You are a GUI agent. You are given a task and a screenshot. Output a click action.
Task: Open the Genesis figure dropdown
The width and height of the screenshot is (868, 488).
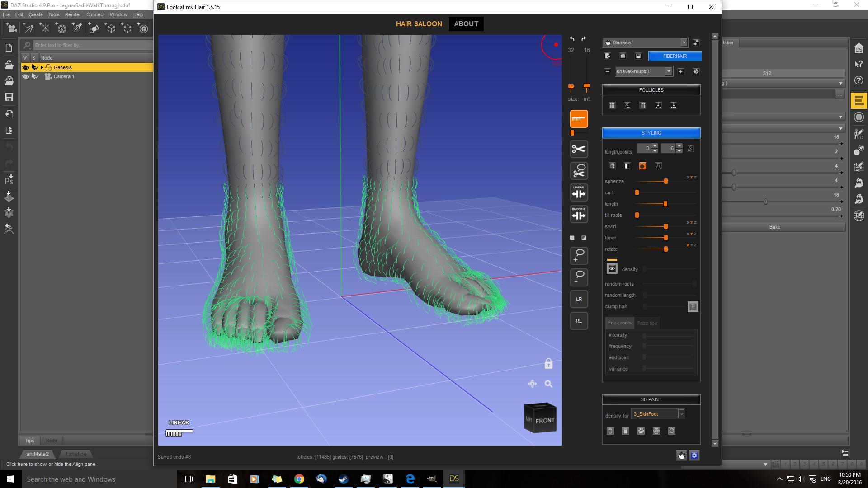tap(684, 42)
